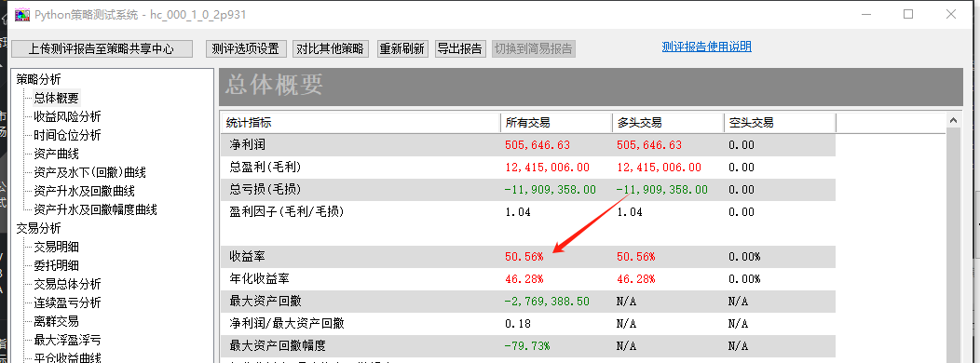Click 0.00% in 收益率 row under 空头交易

(x=744, y=257)
